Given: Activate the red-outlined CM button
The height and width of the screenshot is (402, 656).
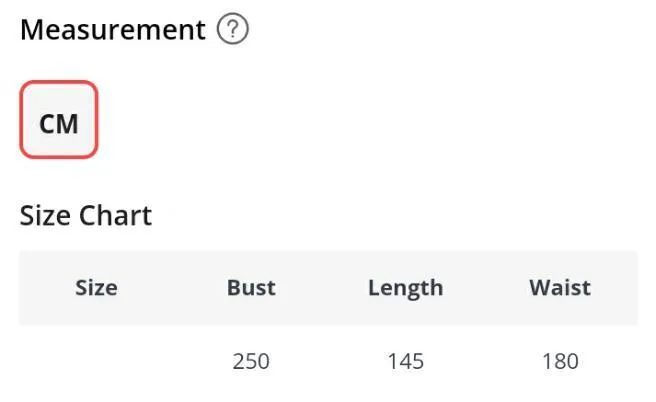Looking at the screenshot, I should (59, 120).
